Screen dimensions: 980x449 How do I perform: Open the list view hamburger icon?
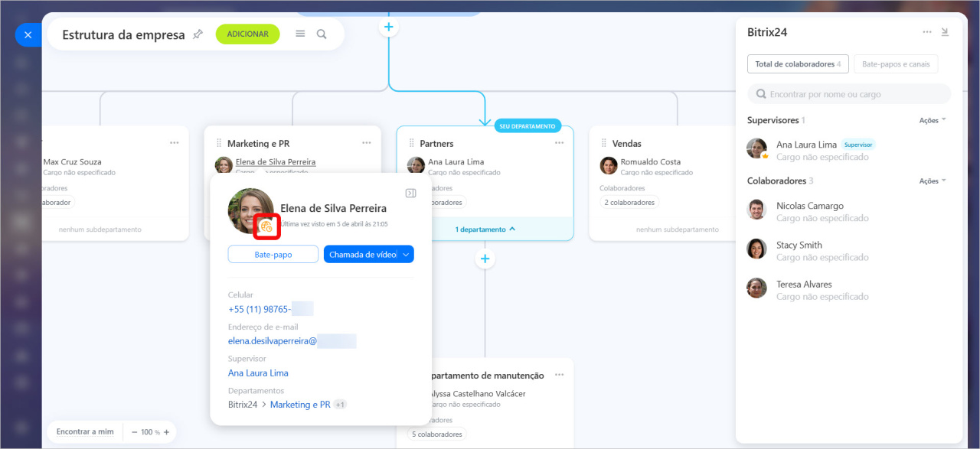pos(300,34)
